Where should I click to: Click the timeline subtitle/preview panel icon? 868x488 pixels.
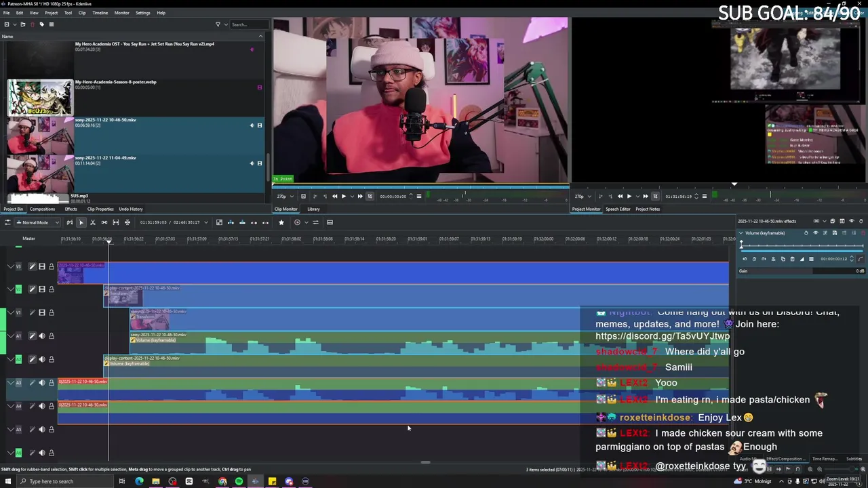coord(330,222)
